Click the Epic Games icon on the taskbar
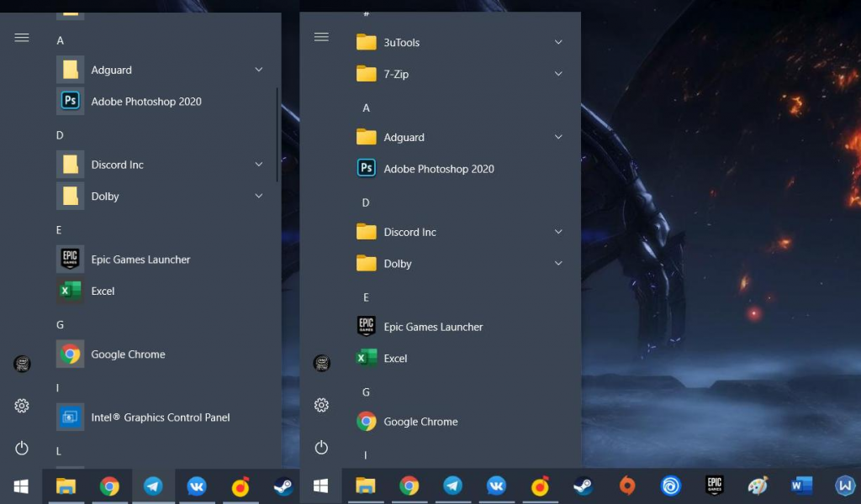The image size is (861, 504). pos(715,486)
